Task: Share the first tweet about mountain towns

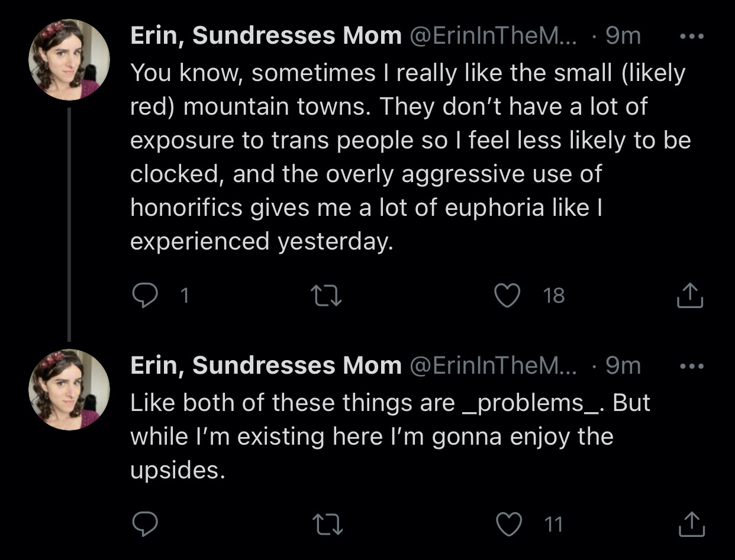Action: (690, 295)
